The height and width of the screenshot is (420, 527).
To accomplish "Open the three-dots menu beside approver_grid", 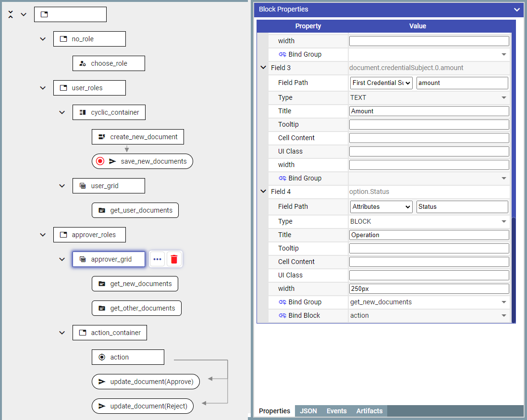I will [x=157, y=259].
